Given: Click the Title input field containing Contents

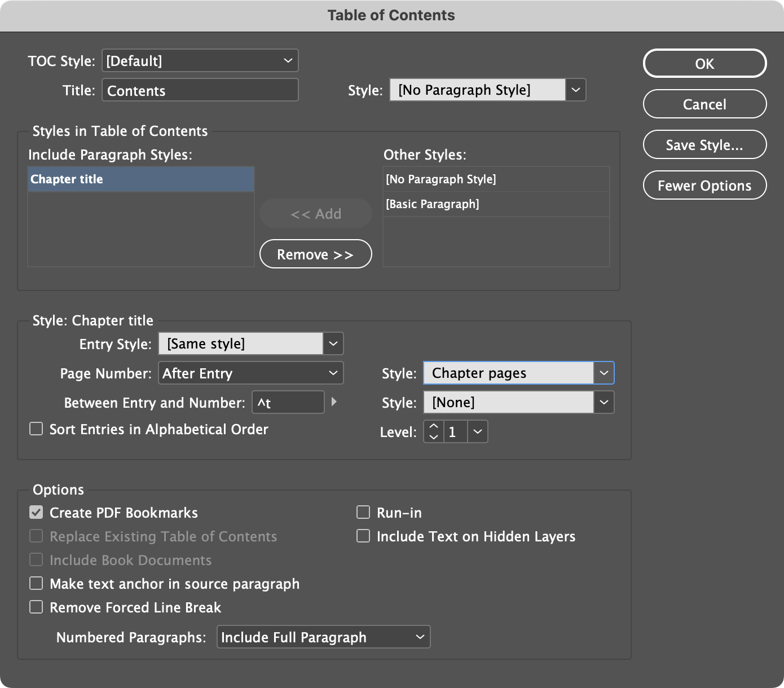Looking at the screenshot, I should tap(200, 90).
